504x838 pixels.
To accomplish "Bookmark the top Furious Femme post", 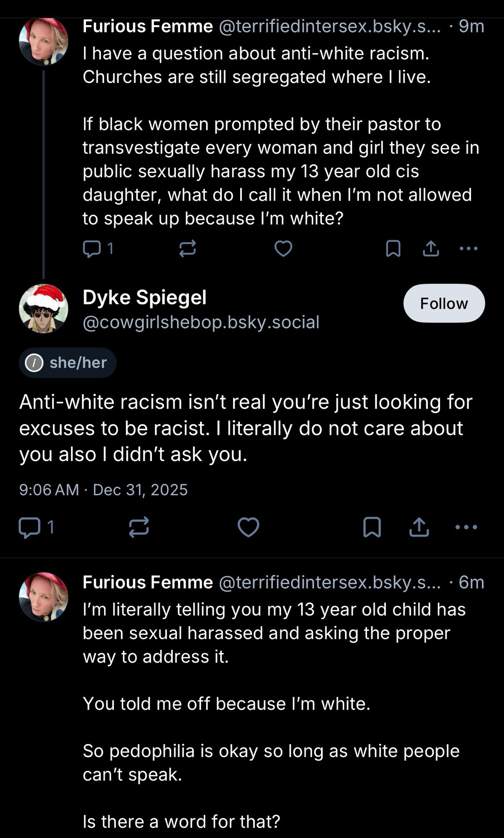I will coord(393,249).
